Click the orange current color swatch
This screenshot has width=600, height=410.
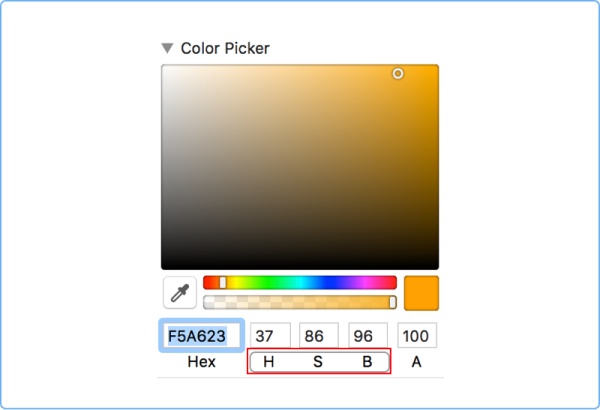421,293
